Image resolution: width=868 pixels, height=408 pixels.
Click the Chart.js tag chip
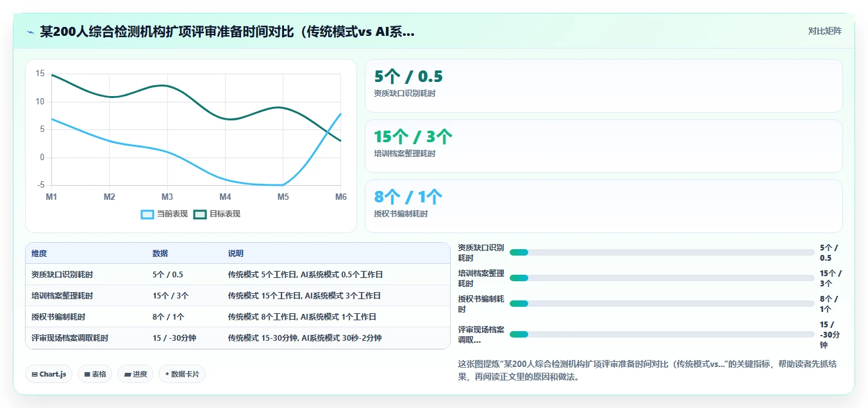click(49, 374)
